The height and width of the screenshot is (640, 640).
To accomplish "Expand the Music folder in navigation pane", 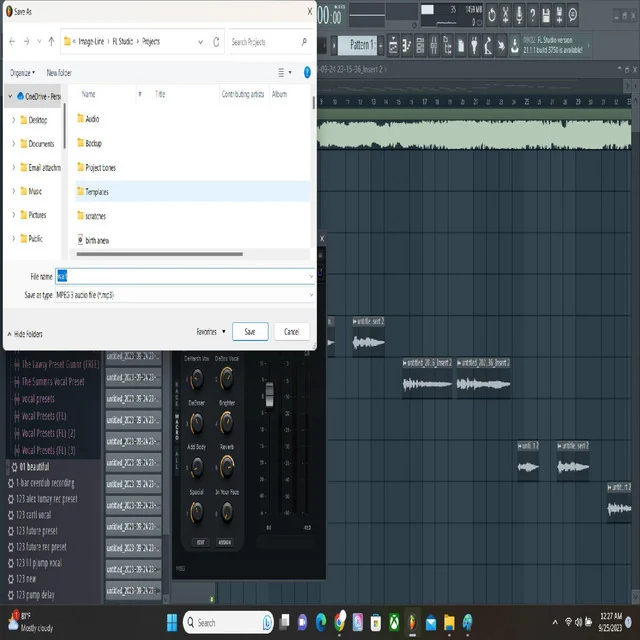I will click(x=13, y=191).
